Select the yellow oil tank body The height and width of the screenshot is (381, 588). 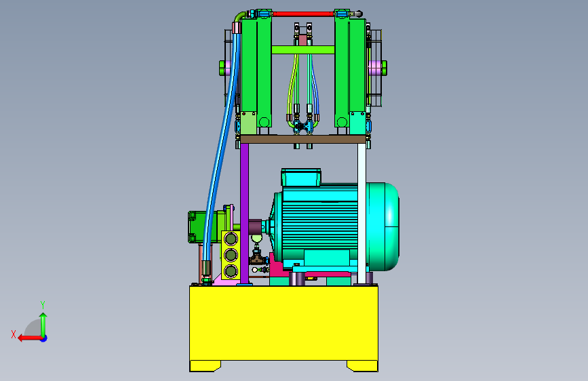pyautogui.click(x=283, y=323)
